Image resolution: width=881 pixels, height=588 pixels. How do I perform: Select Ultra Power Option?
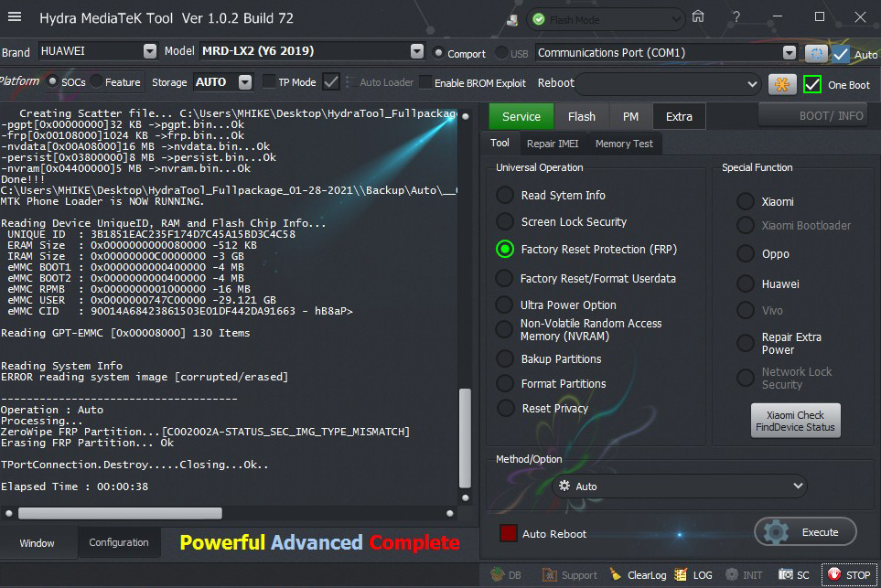pos(504,305)
